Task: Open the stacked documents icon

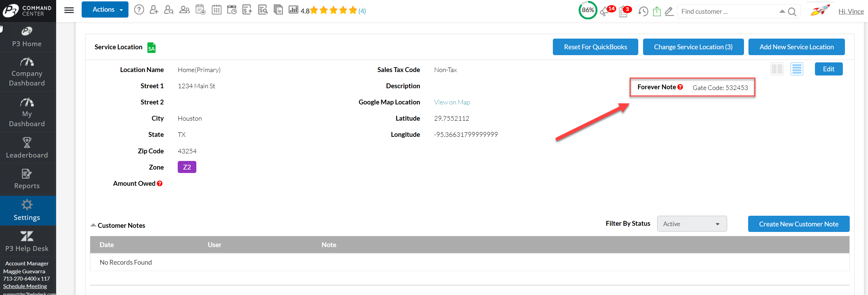Action: point(278,10)
